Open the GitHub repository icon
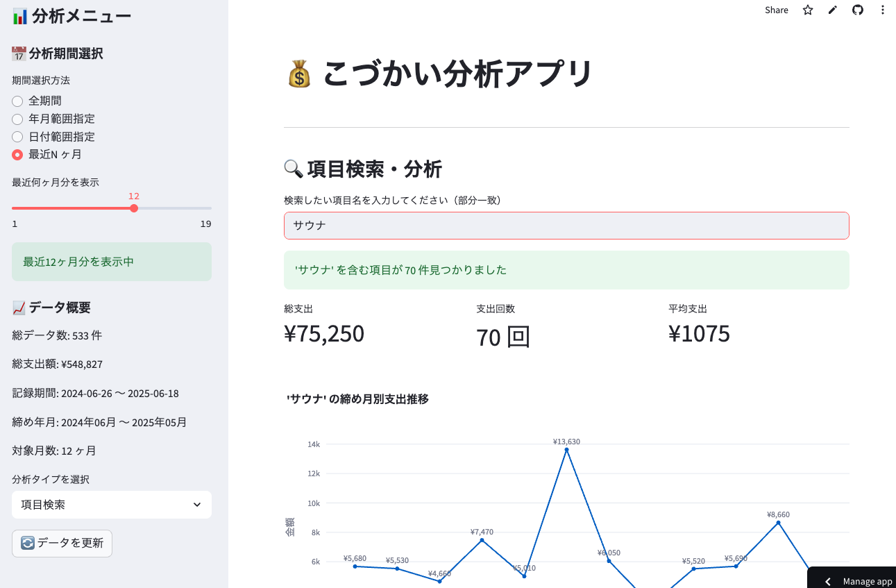This screenshot has width=896, height=588. click(x=858, y=10)
